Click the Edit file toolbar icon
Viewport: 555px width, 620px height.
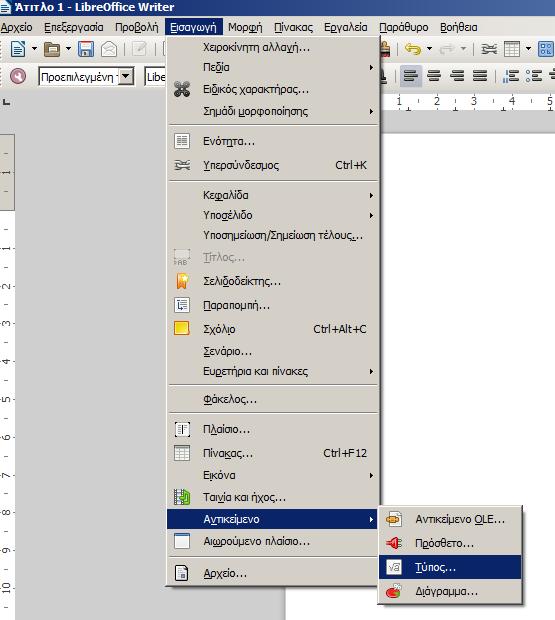[x=139, y=49]
